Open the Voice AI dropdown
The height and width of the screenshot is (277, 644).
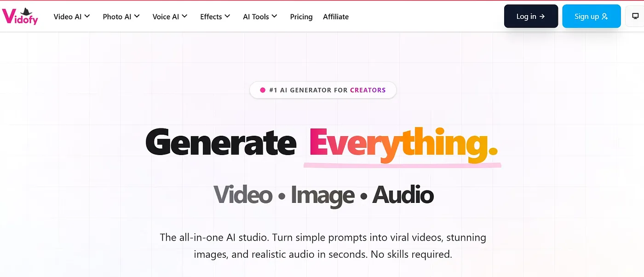pyautogui.click(x=170, y=17)
